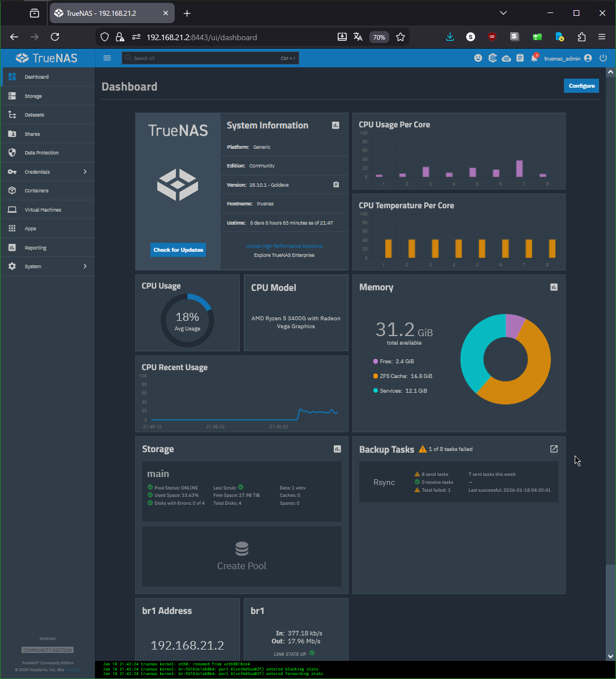Toggle the hamburger sidebar collapse icon
The image size is (616, 679).
107,58
